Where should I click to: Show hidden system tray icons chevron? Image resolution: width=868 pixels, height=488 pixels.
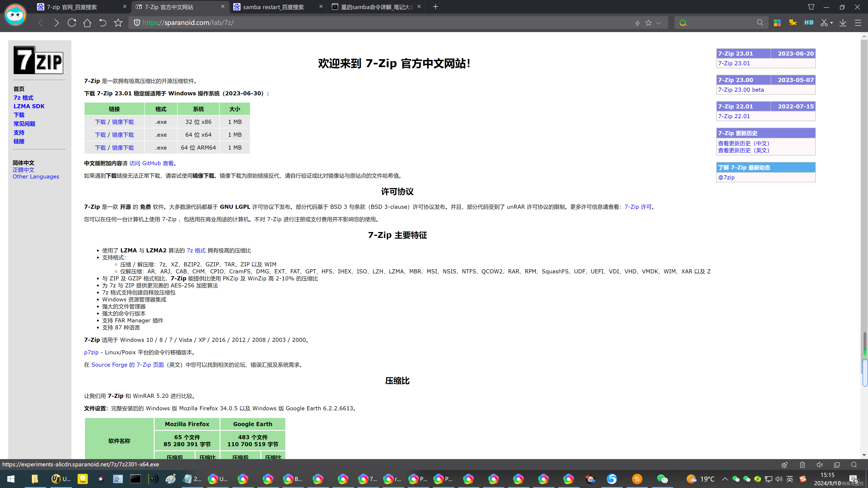coord(725,479)
